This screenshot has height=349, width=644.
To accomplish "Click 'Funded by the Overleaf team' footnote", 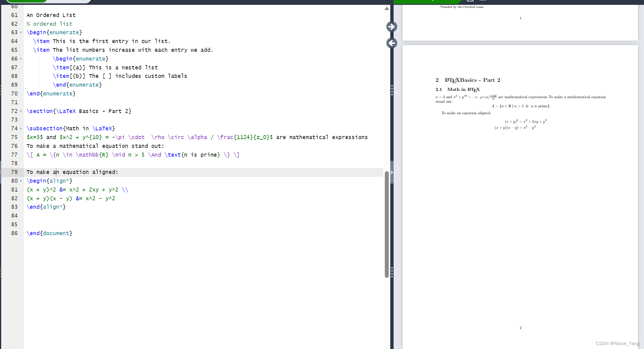I will click(x=462, y=7).
